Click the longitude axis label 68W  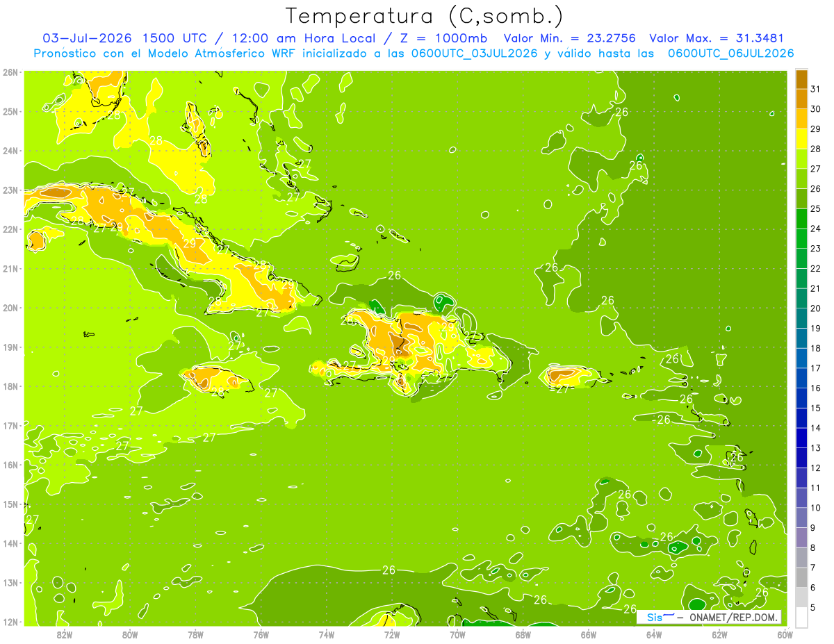click(523, 634)
